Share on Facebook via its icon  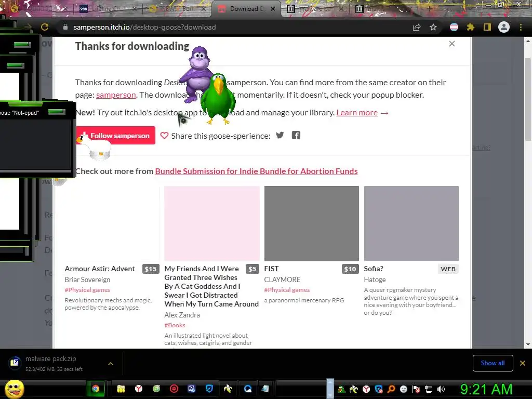point(296,136)
